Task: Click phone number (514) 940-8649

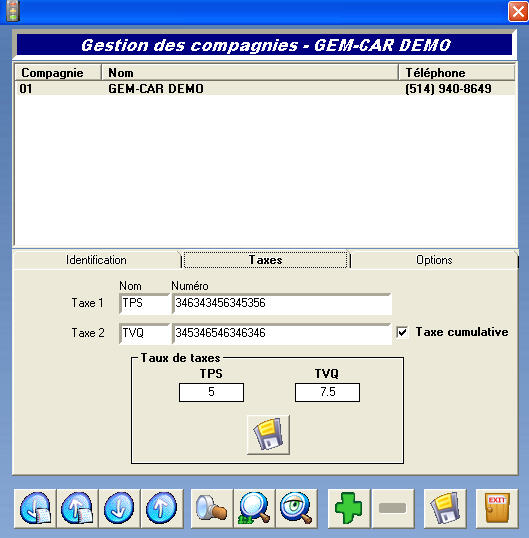Action: coord(448,89)
